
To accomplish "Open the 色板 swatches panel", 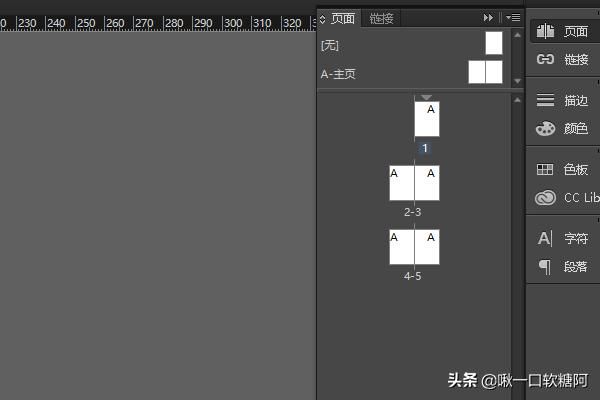I will 562,169.
